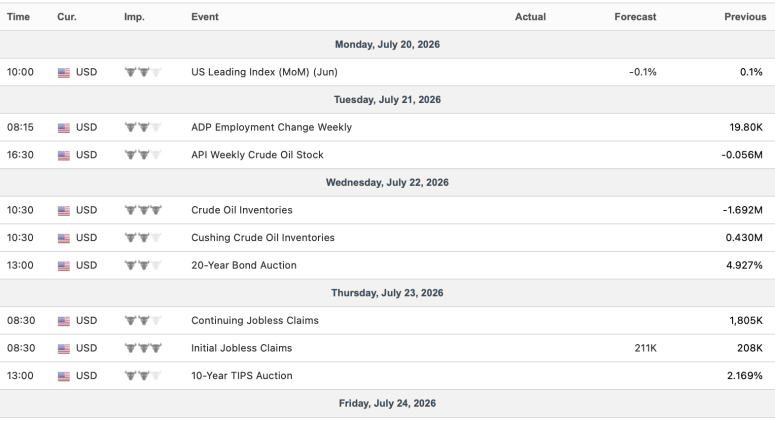Open Initial Jobless Claims event details

point(242,348)
